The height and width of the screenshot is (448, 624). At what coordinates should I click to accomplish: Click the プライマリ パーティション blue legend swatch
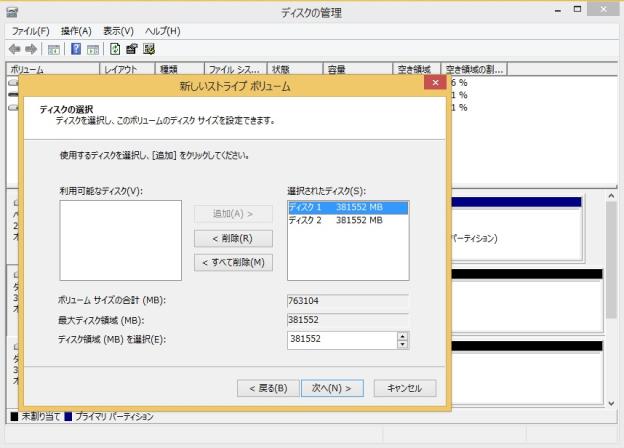68,417
